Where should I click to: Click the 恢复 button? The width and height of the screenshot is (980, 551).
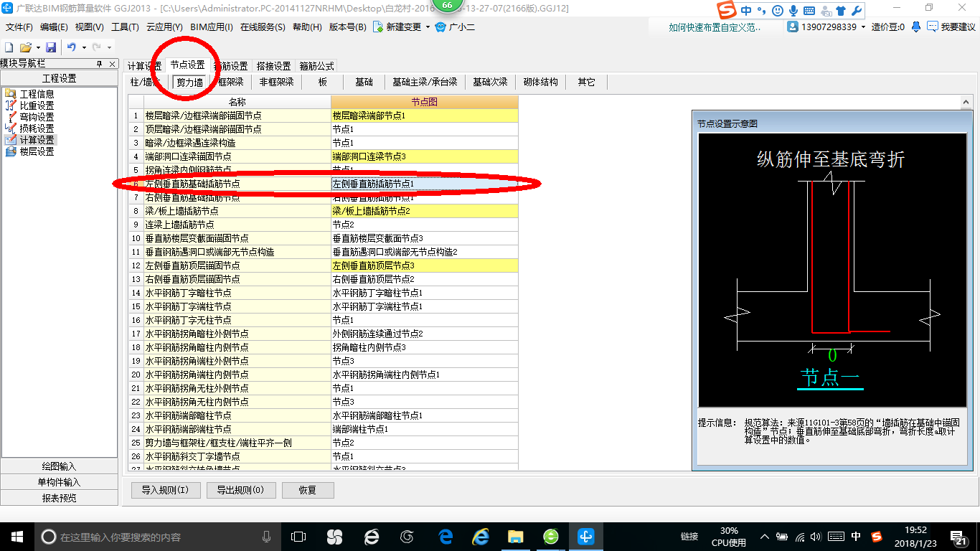click(308, 490)
